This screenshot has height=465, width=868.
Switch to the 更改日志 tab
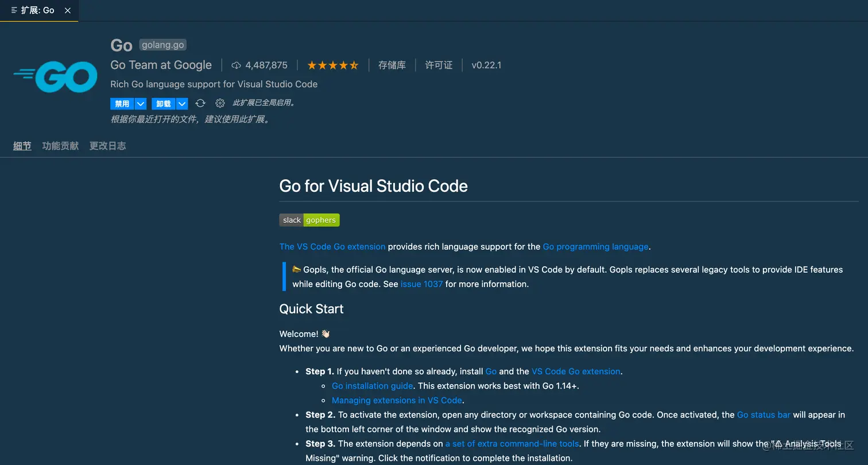click(x=107, y=146)
